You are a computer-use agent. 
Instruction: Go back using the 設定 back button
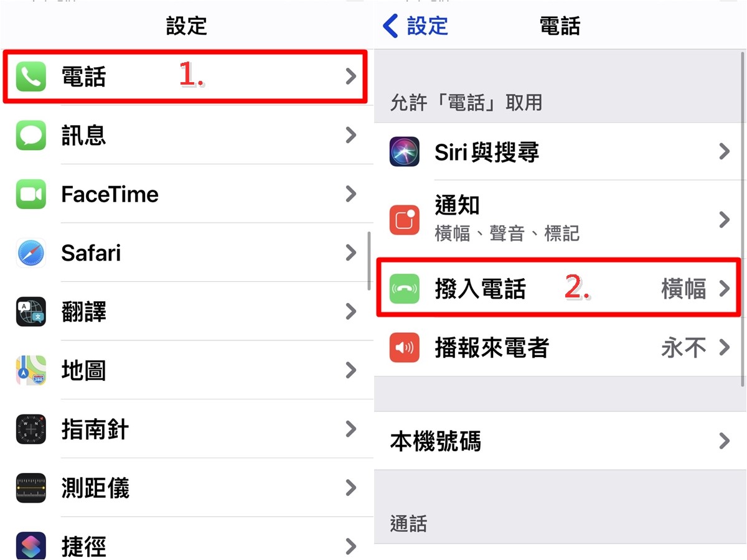[415, 26]
